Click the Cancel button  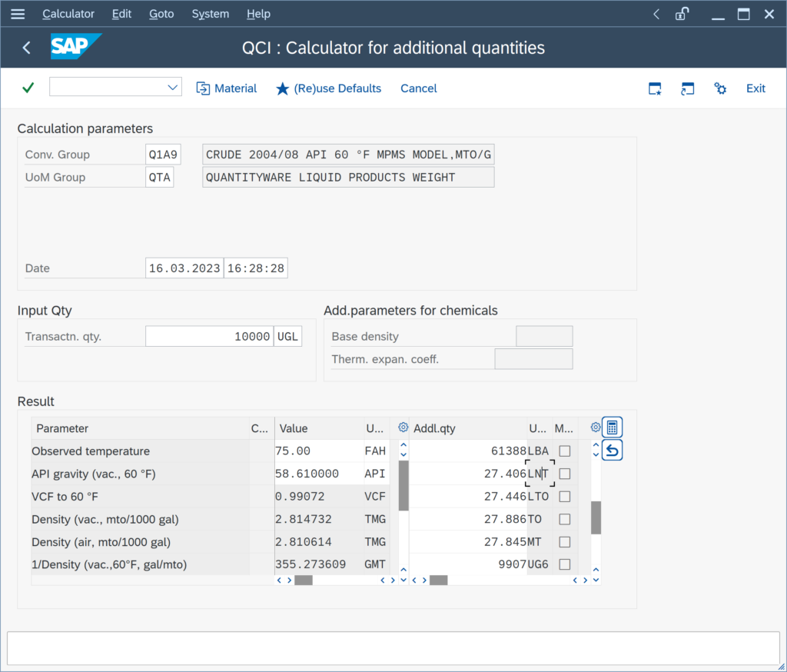419,88
